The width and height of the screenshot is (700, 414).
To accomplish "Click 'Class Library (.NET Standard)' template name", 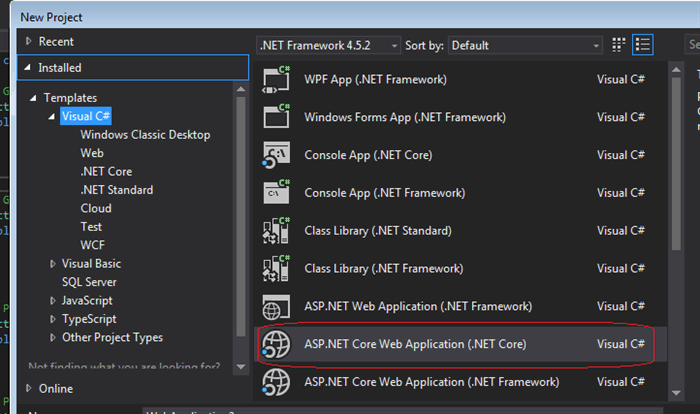I will tap(378, 230).
